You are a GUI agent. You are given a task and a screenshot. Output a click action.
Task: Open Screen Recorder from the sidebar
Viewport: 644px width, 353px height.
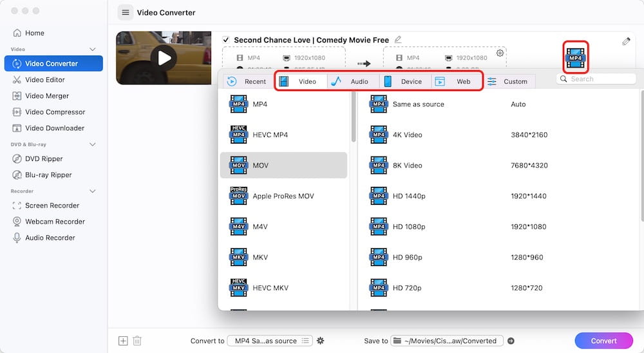coord(46,205)
